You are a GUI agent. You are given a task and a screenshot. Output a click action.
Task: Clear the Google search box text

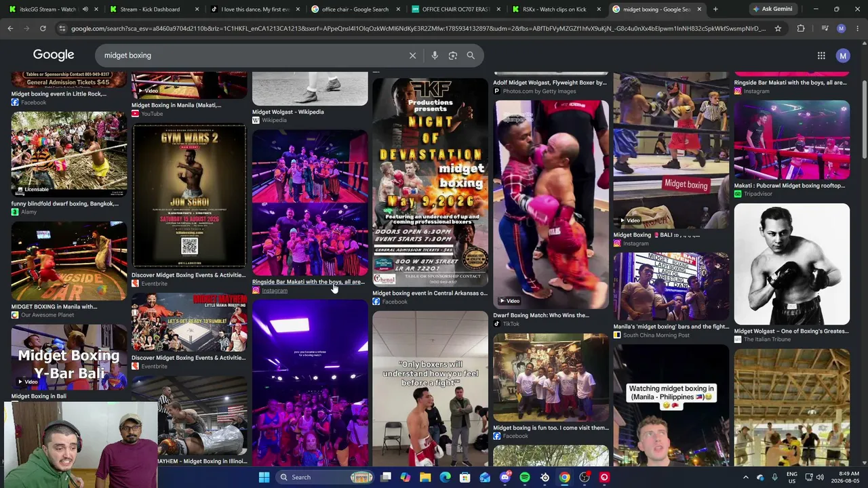(x=412, y=56)
